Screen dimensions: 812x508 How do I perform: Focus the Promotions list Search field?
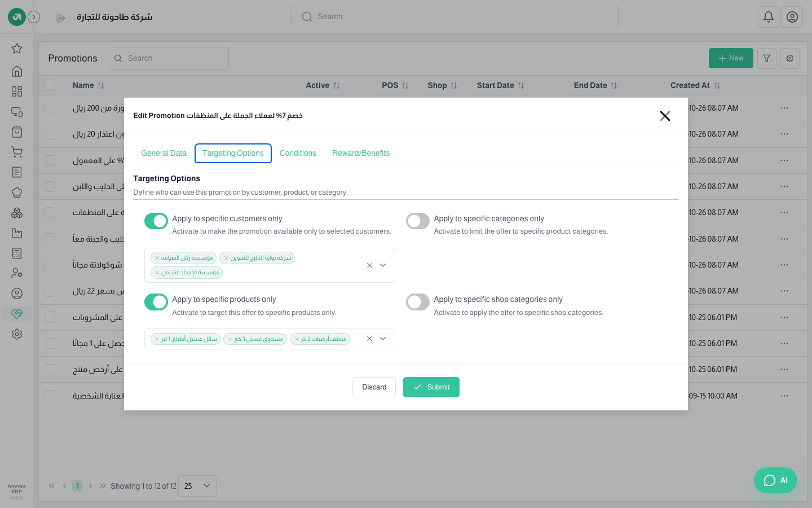[x=169, y=58]
